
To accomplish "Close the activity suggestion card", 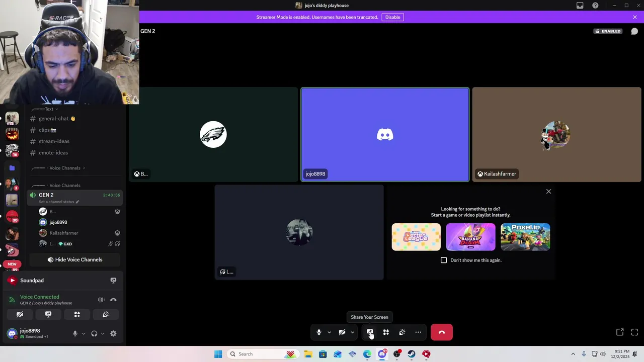I will [548, 192].
